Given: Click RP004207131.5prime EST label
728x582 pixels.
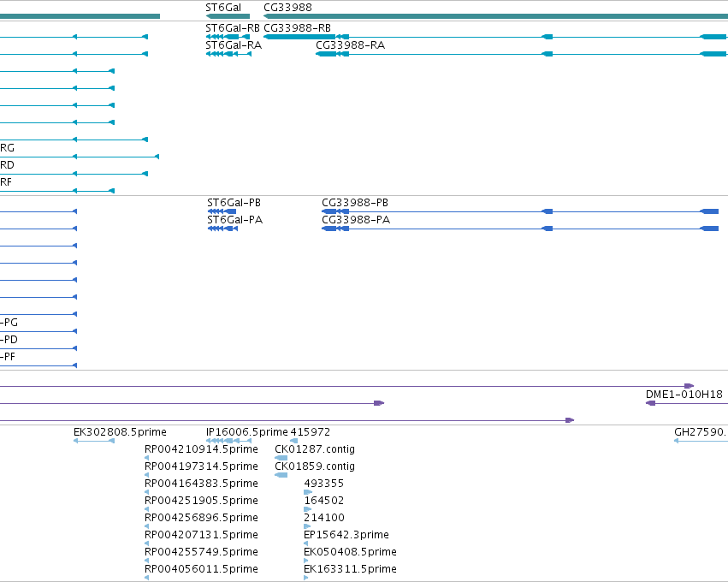Looking at the screenshot, I should coord(201,535).
